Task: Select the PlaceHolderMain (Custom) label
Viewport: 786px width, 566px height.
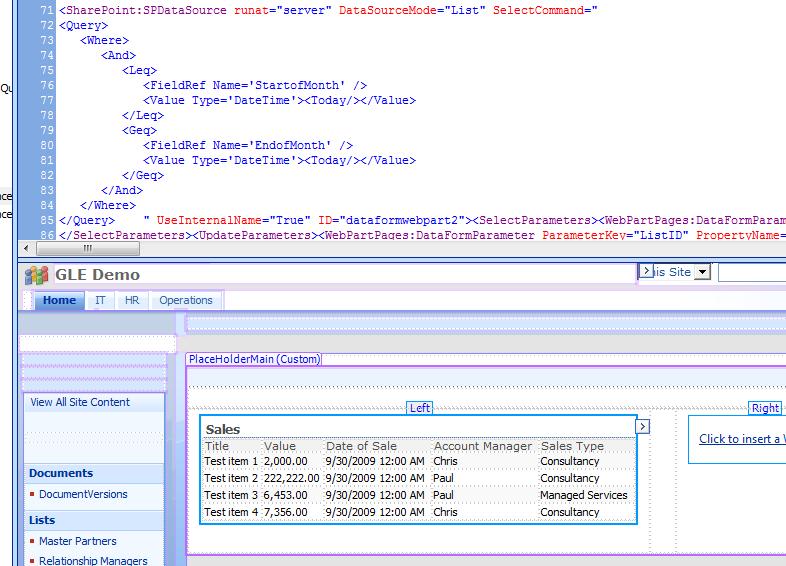Action: [252, 359]
